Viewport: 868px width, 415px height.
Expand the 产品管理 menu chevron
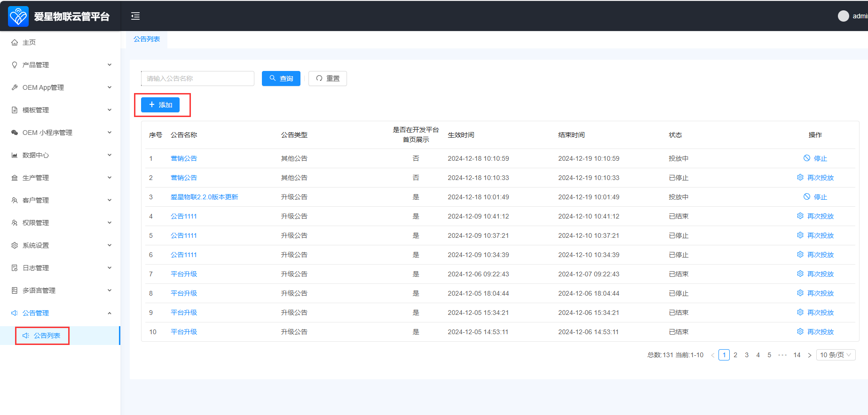tap(110, 65)
